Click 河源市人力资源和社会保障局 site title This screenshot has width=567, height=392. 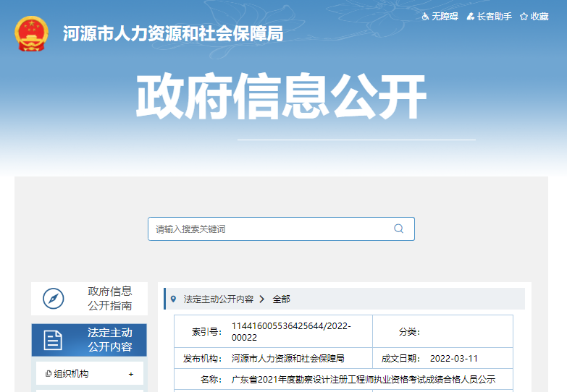pyautogui.click(x=173, y=33)
